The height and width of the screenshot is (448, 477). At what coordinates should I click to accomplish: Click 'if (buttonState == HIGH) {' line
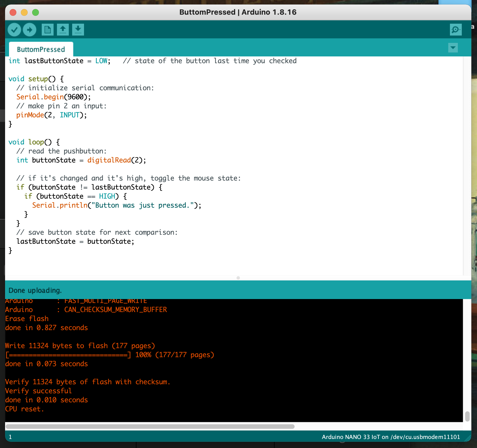coord(76,196)
